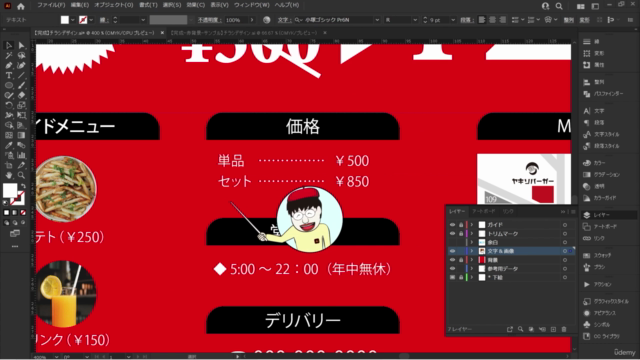Open the search magnifier in title bar
640x360 pixels.
pos(559,6)
